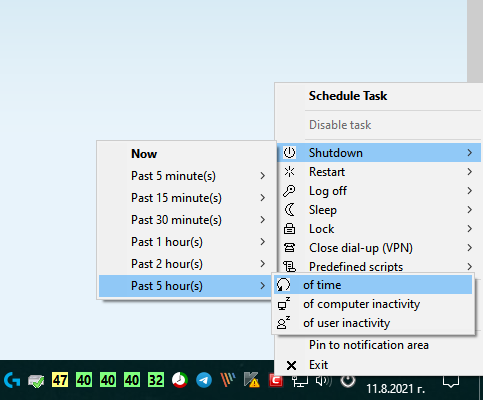Expand the Past 5 minute(s) arrow
Image resolution: width=483 pixels, height=400 pixels.
point(263,176)
